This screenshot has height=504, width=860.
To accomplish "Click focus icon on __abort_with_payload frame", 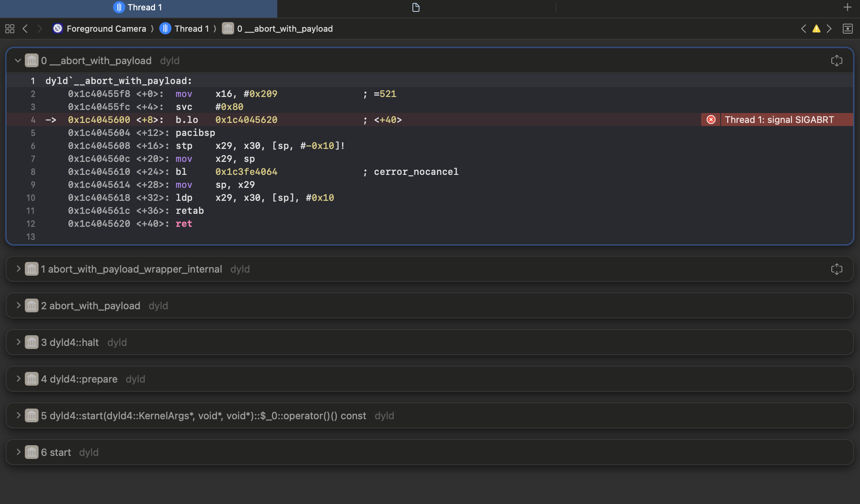I will click(x=836, y=61).
